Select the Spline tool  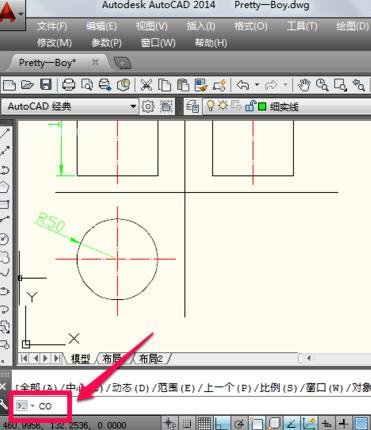coord(5,273)
